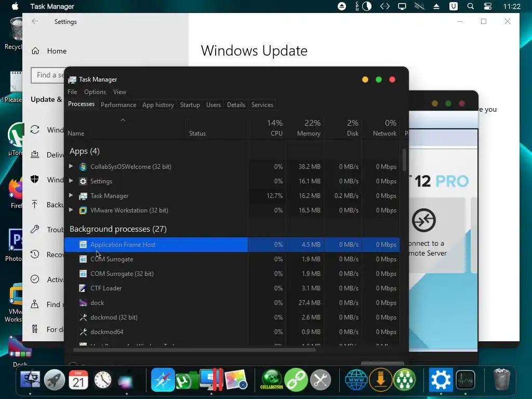Viewport: 532px width, 399px height.
Task: Click the Find a setting search box
Action: 48,75
